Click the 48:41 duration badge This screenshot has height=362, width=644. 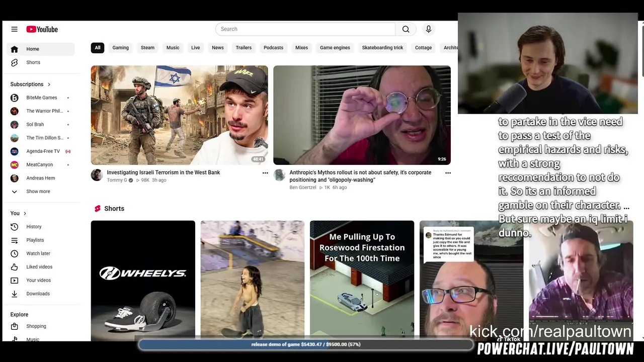click(x=258, y=159)
